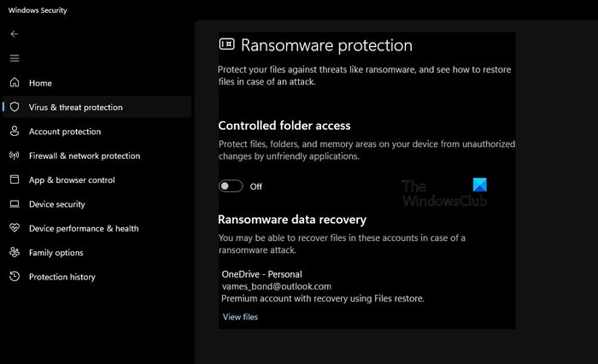Click the Account protection person icon
598x364 pixels.
tap(14, 132)
